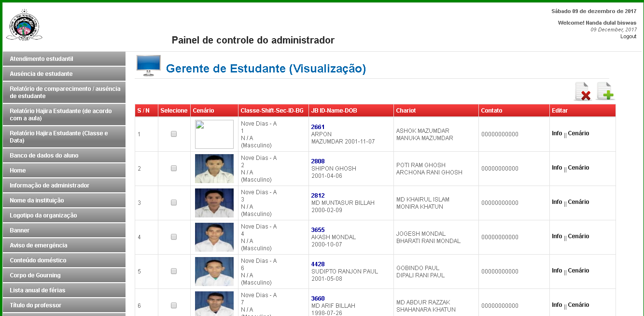Click Cenário link in ARPON MAZUMDAR row
Viewport: 644px width, 316px height.
(x=578, y=133)
